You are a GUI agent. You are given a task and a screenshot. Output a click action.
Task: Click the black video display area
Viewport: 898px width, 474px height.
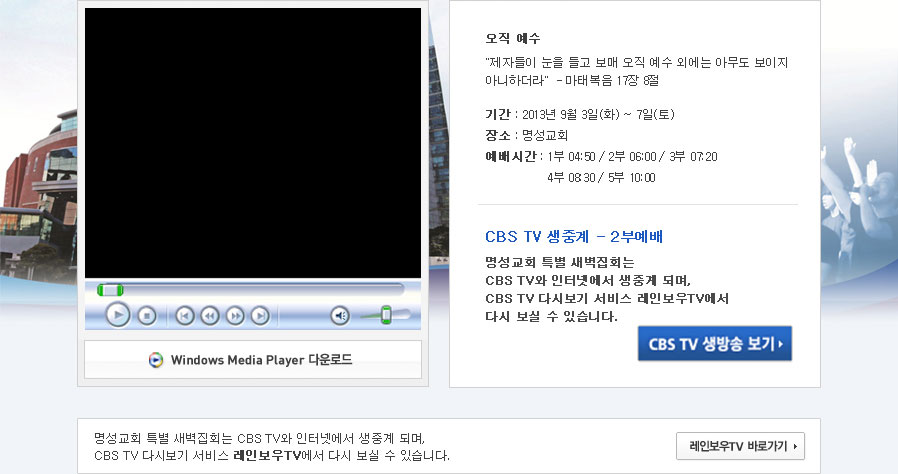[x=253, y=143]
